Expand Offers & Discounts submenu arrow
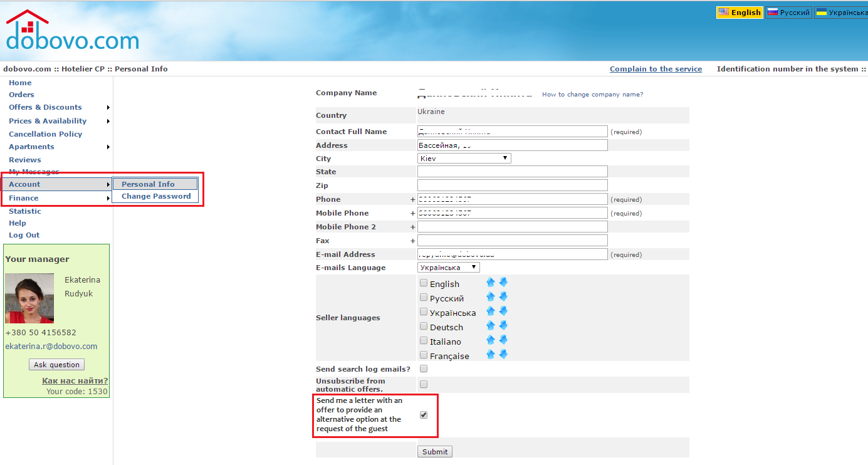Image resolution: width=868 pixels, height=465 pixels. (108, 108)
